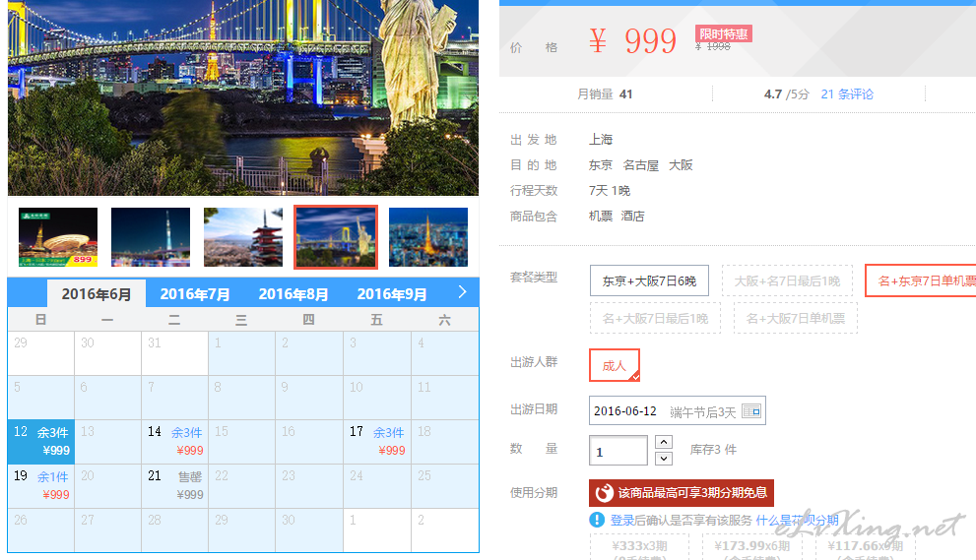
Task: Click the 酒店 included item text
Action: coord(632,216)
